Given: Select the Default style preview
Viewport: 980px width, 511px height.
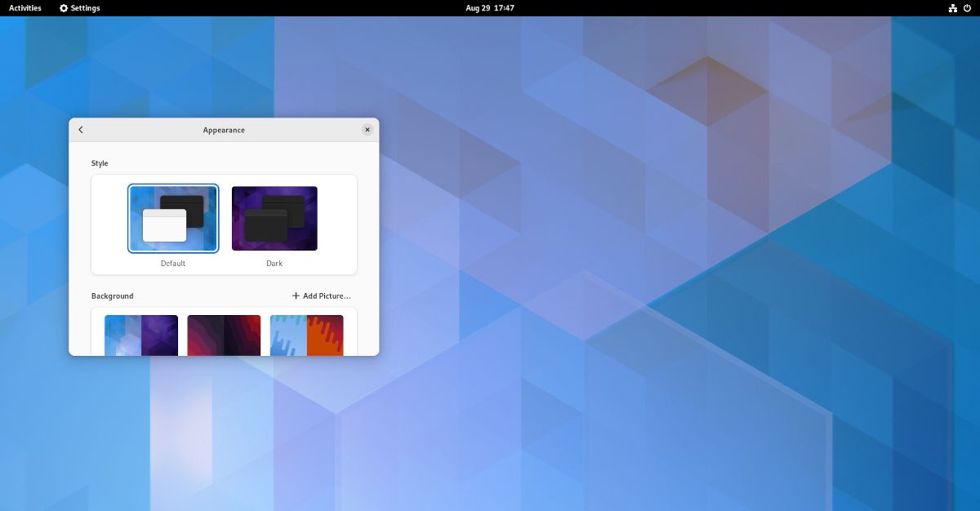Looking at the screenshot, I should pyautogui.click(x=173, y=219).
